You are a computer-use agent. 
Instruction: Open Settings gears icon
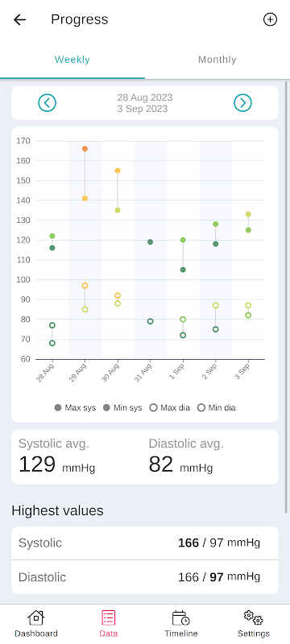[253, 617]
